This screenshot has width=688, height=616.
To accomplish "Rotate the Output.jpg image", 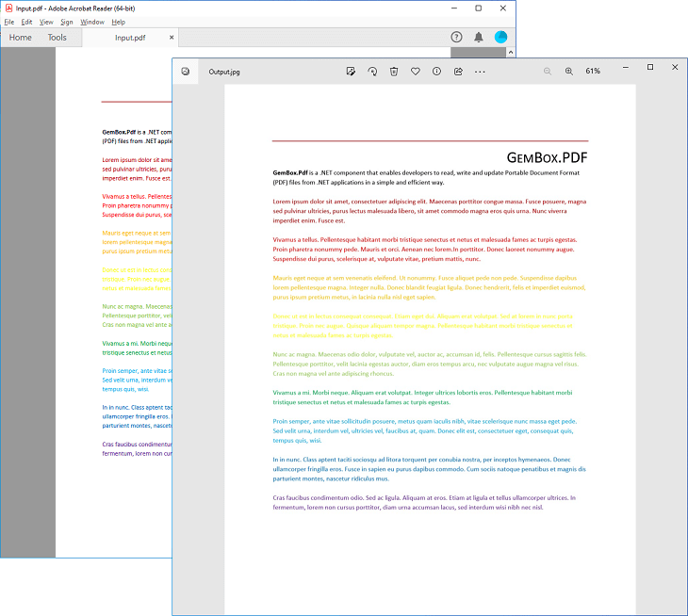I will click(372, 72).
